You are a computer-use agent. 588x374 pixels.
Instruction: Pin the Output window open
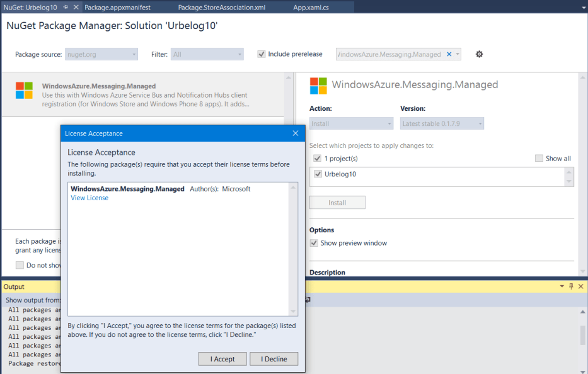(570, 286)
